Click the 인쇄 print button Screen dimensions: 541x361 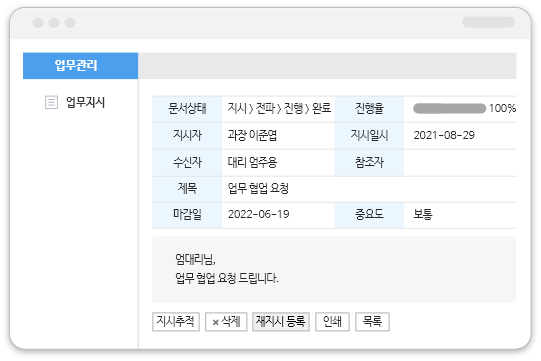point(332,322)
